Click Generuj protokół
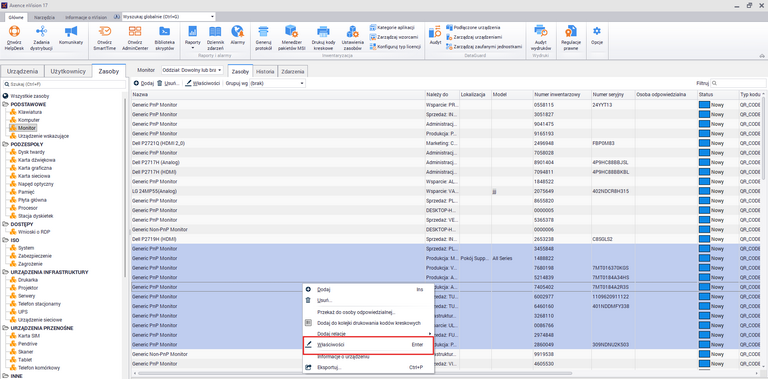The height and width of the screenshot is (379, 768). click(x=264, y=38)
